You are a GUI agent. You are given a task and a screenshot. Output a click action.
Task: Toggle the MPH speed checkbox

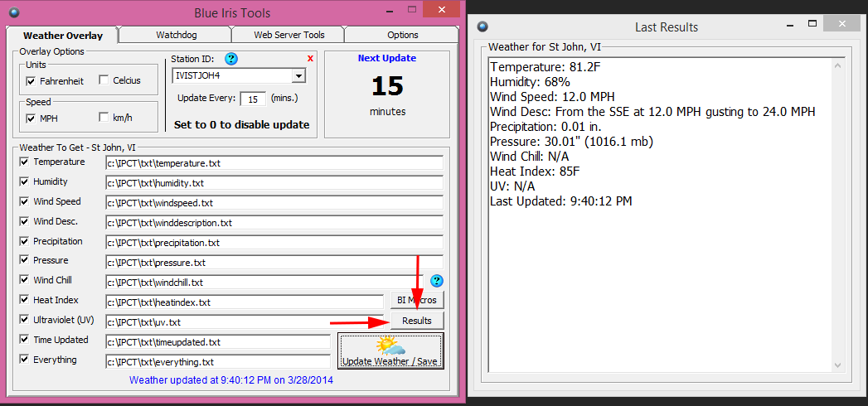coord(31,118)
